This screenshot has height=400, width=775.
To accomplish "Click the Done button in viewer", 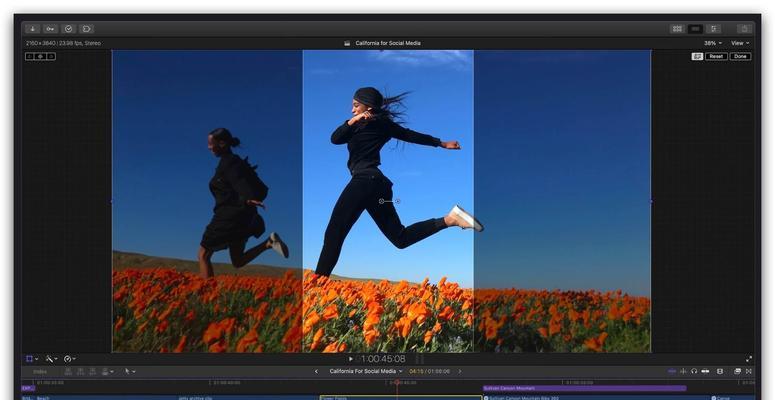I will [740, 56].
